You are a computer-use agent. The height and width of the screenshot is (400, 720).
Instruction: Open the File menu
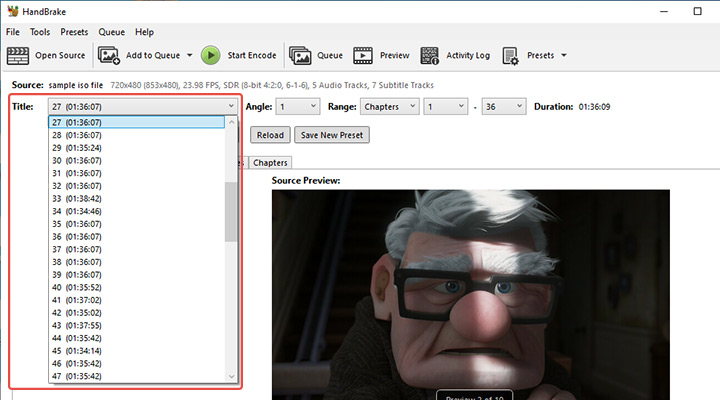13,32
